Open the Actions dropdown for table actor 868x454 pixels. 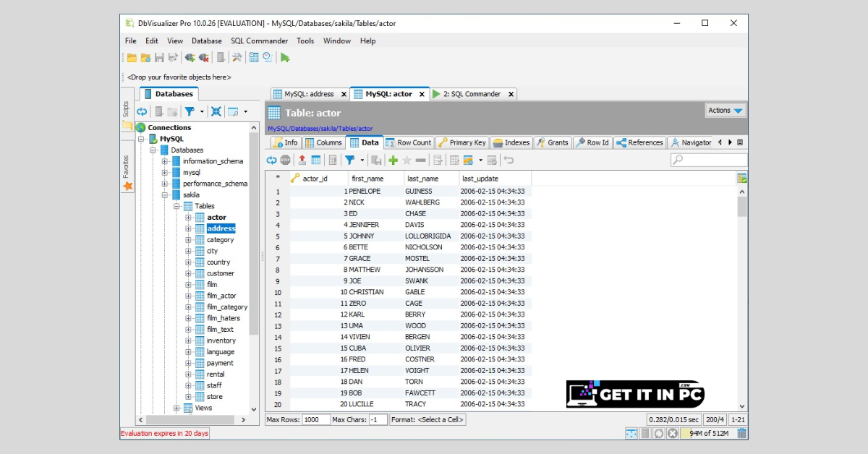(x=726, y=111)
